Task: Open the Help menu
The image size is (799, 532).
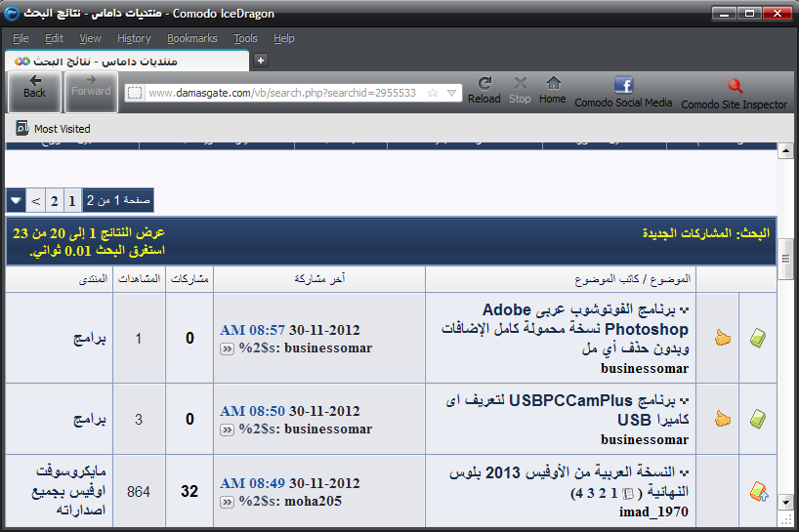Action: click(x=284, y=38)
